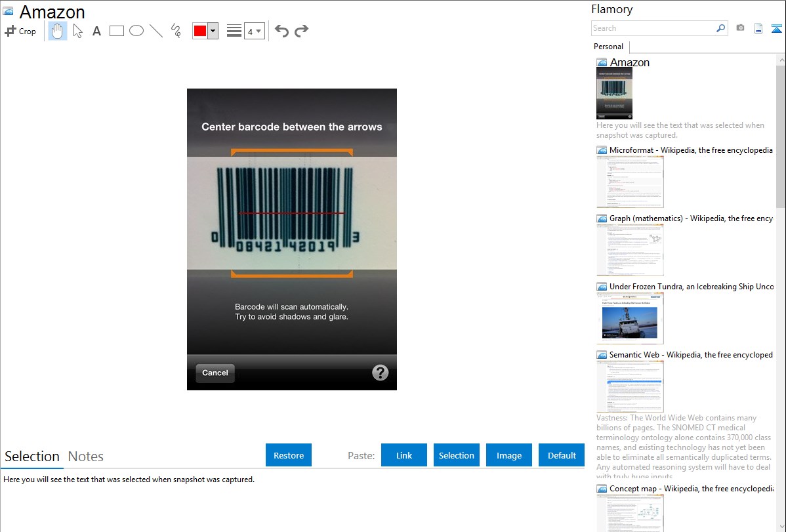Viewport: 786px width, 532px height.
Task: Select "Graph (mathematics) - Wikipedia" title
Action: (691, 218)
